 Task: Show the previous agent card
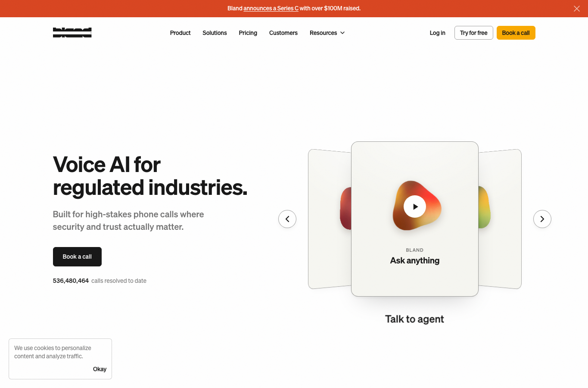[287, 219]
